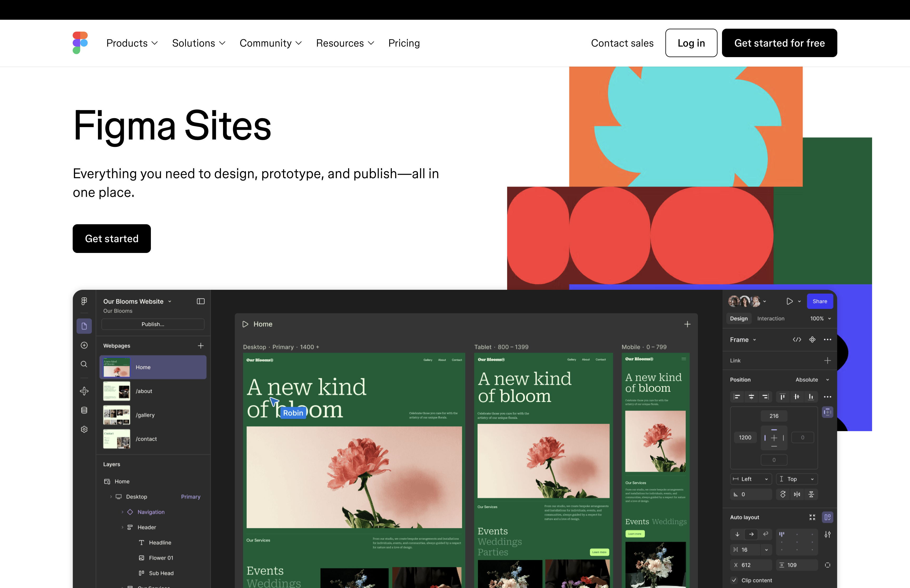Open the Left horizontal constraint dropdown
This screenshot has height=588, width=910.
751,479
